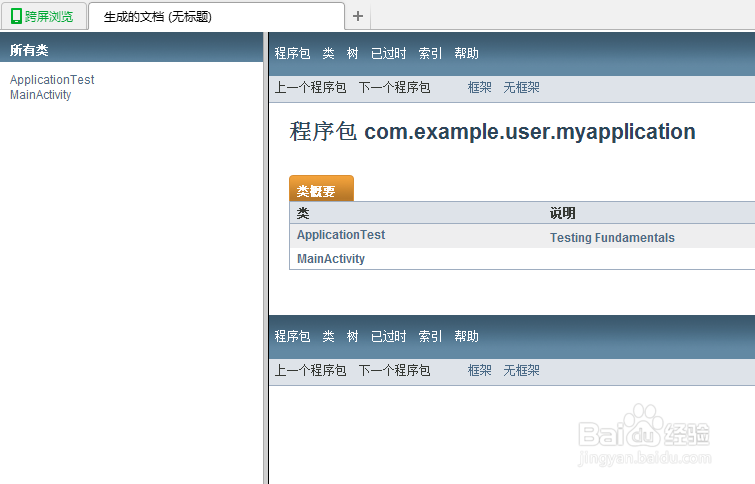Image resolution: width=755 pixels, height=484 pixels.
Task: Open ApplicationTest in the class summary table
Action: click(x=341, y=235)
